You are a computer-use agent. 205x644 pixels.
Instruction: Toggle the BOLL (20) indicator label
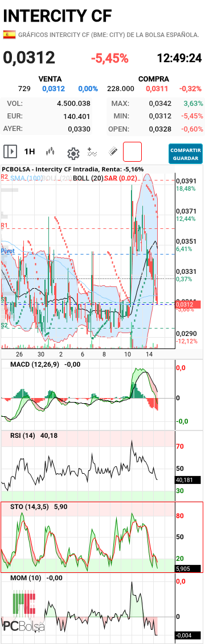(x=88, y=178)
